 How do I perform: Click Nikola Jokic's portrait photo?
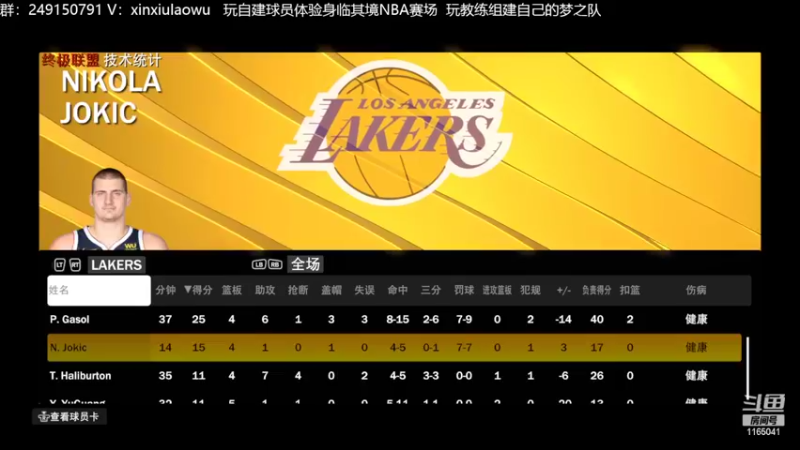pos(110,209)
